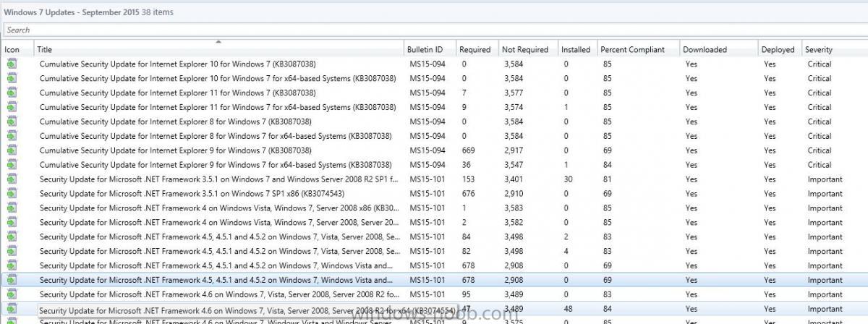Click Installed value 48
This screenshot has height=324, width=868.
(568, 310)
